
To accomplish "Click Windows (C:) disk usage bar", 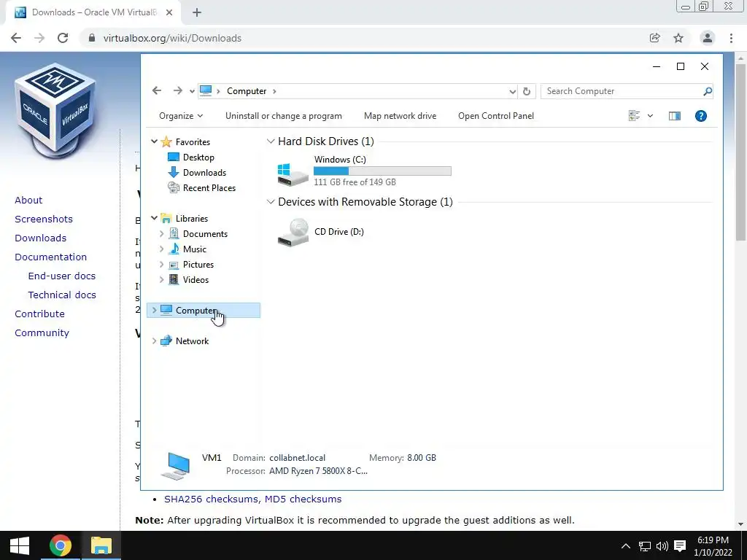I will tap(382, 171).
